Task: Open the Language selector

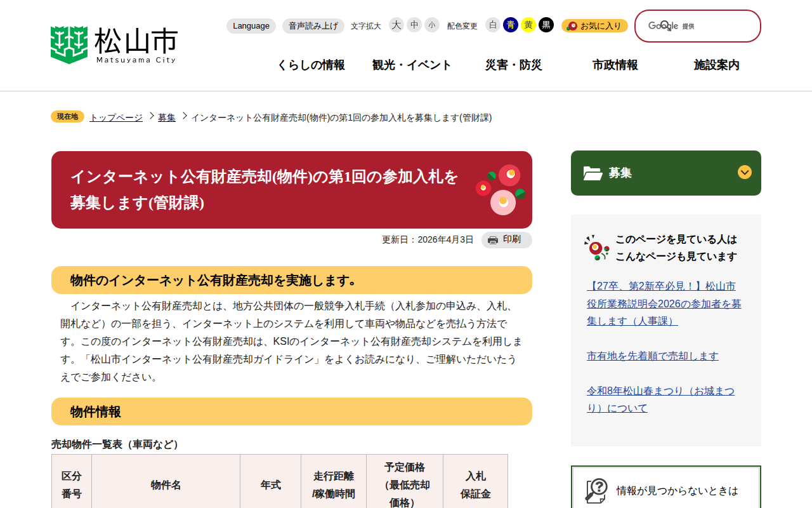Action: point(251,26)
